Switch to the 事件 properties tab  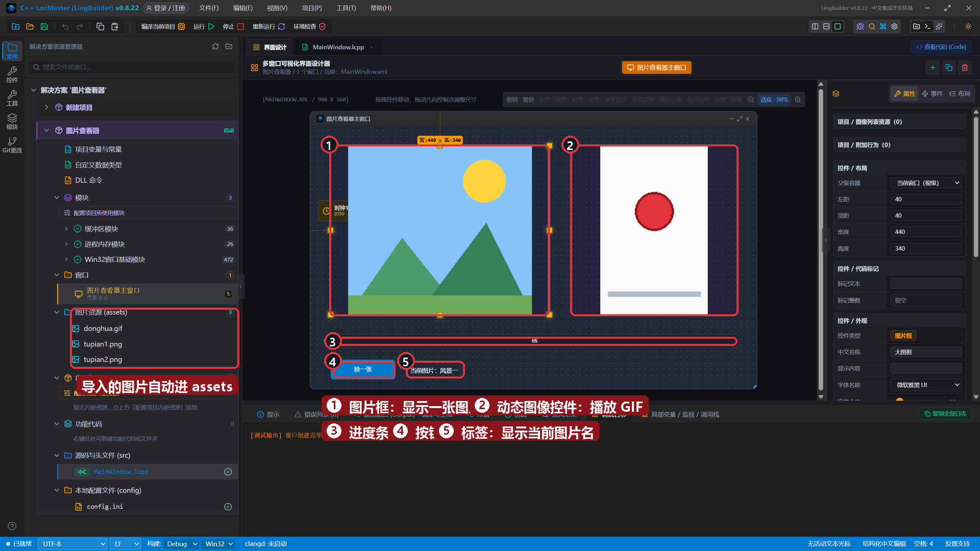coord(933,93)
